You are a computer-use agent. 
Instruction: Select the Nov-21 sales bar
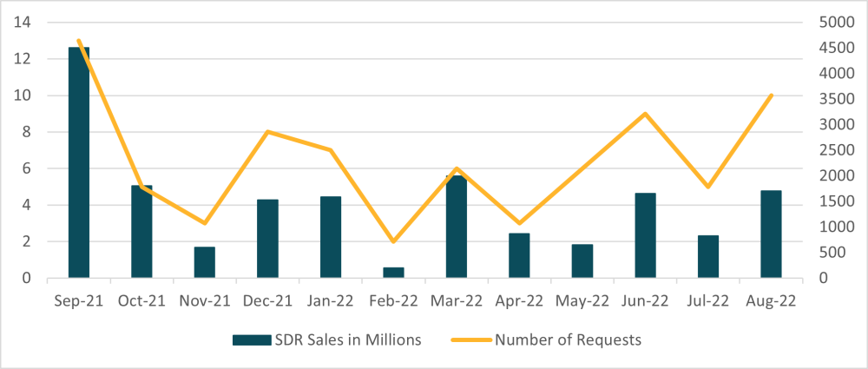coord(205,262)
